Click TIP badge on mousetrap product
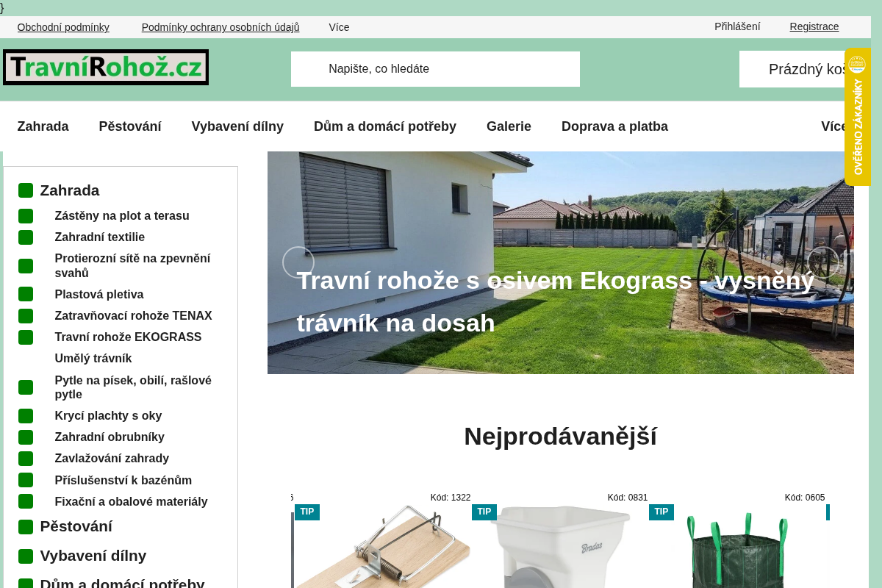The image size is (882, 588). coord(307,512)
